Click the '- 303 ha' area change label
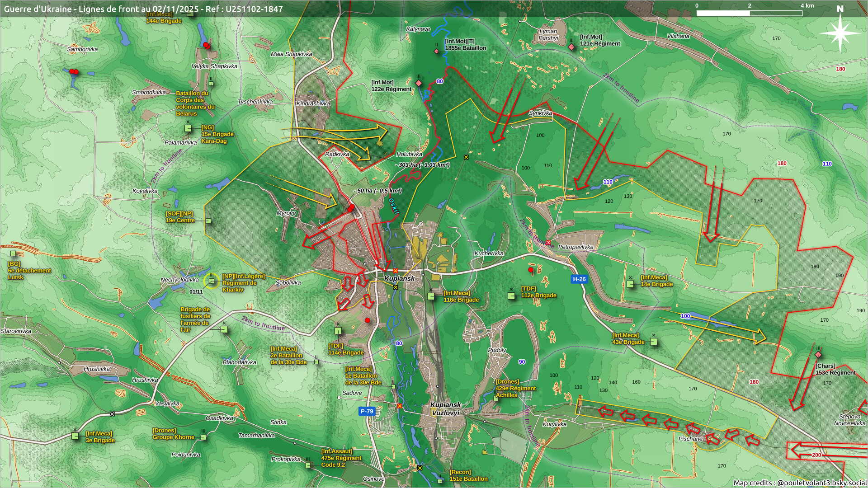Viewport: 868px width, 488px height. pyautogui.click(x=422, y=165)
